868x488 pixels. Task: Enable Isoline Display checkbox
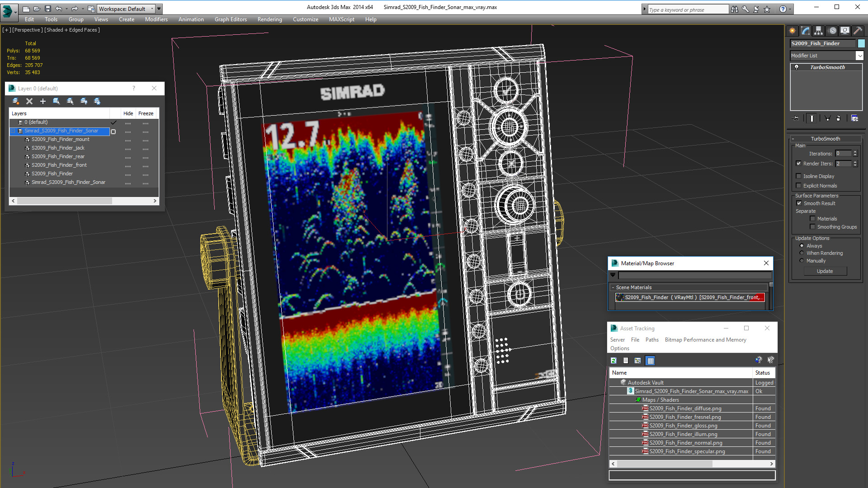[798, 176]
